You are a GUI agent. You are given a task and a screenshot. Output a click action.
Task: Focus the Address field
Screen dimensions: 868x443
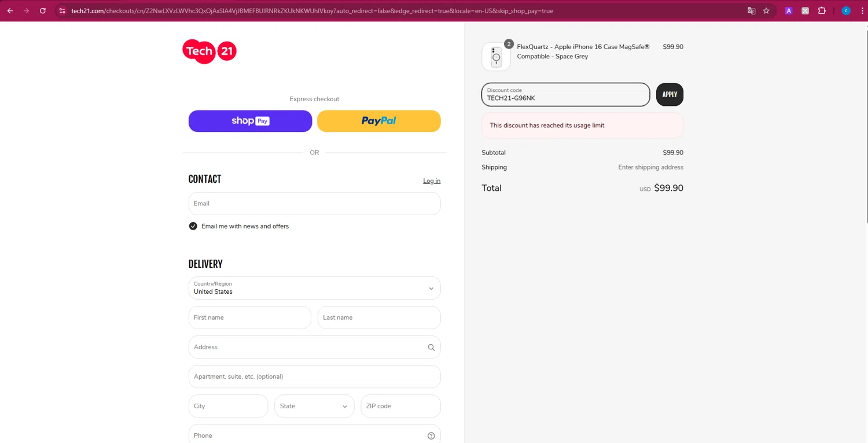(x=314, y=347)
